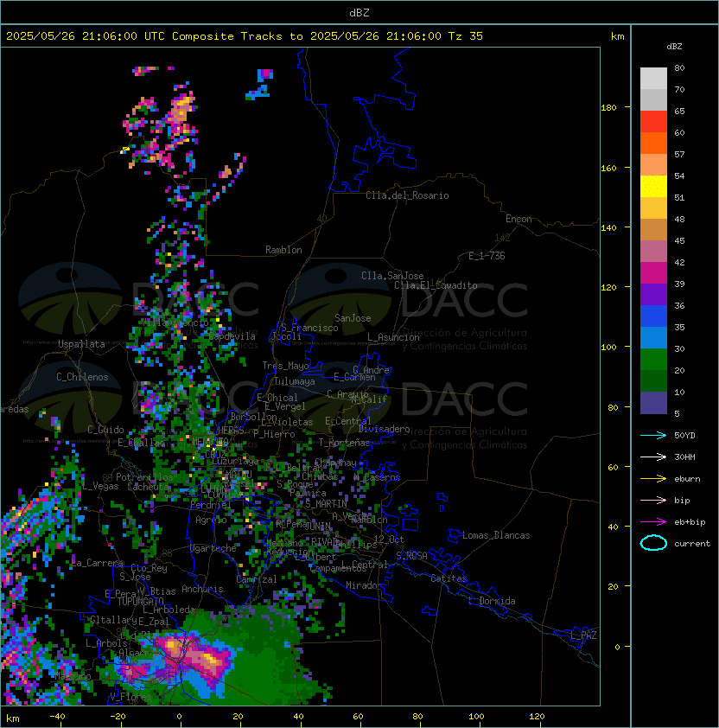Click the 'Clla.SanJose' map label
Image resolution: width=719 pixels, height=728 pixels.
tap(392, 276)
